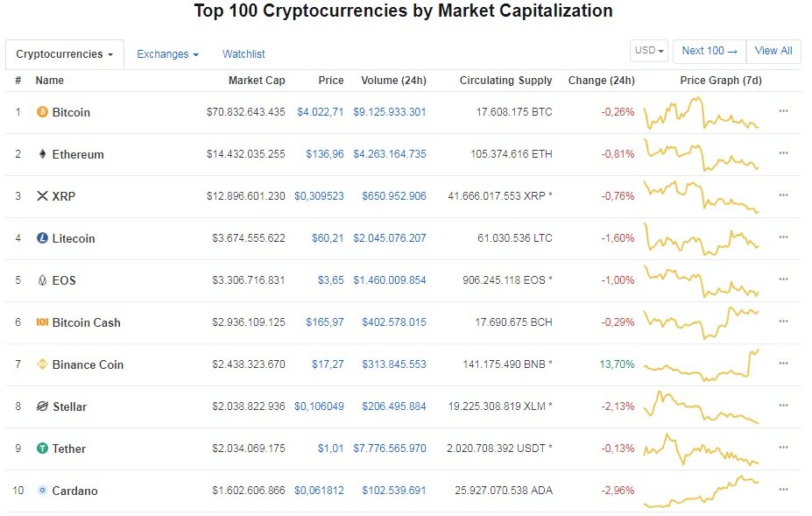Click the Cardano logo icon
Screen dimensions: 812x516
pyautogui.click(x=42, y=491)
